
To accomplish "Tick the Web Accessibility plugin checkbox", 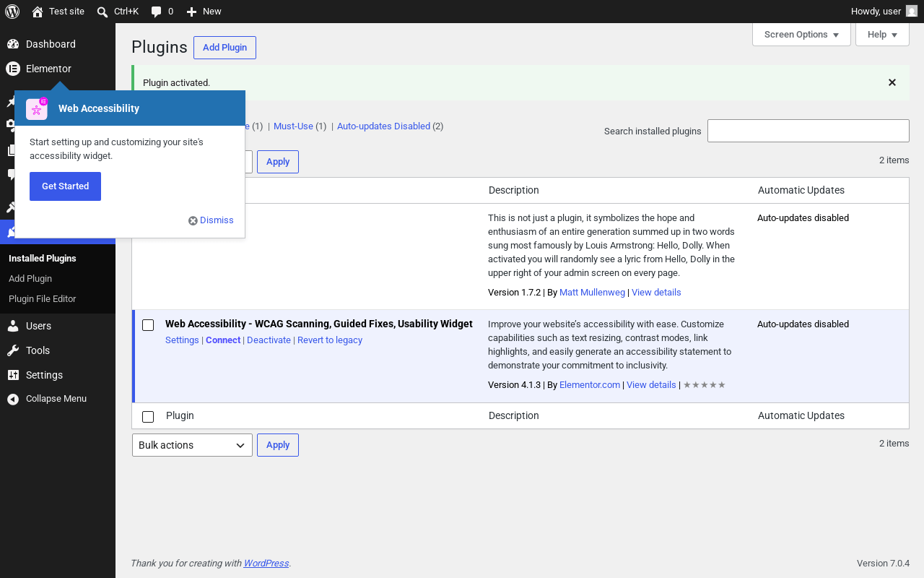I will point(148,325).
